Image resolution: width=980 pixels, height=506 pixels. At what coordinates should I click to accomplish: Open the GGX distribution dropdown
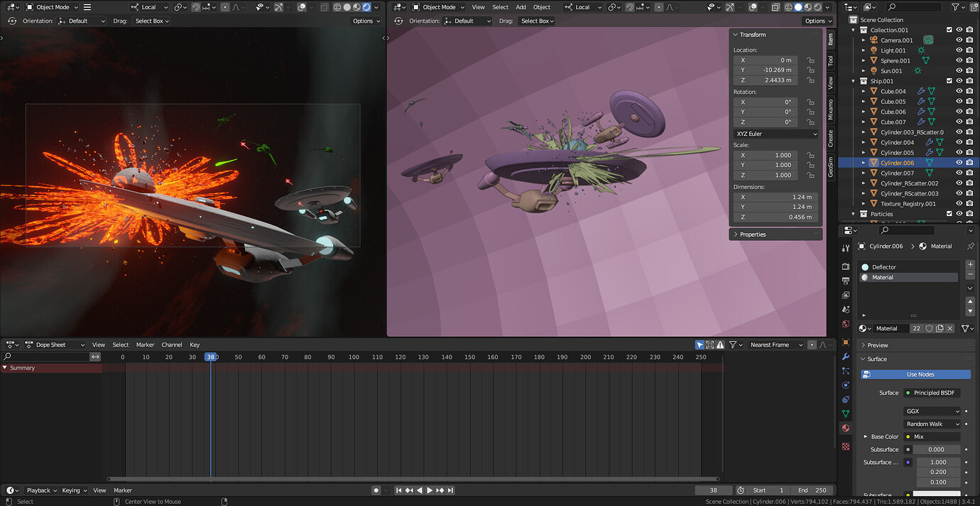tap(932, 411)
